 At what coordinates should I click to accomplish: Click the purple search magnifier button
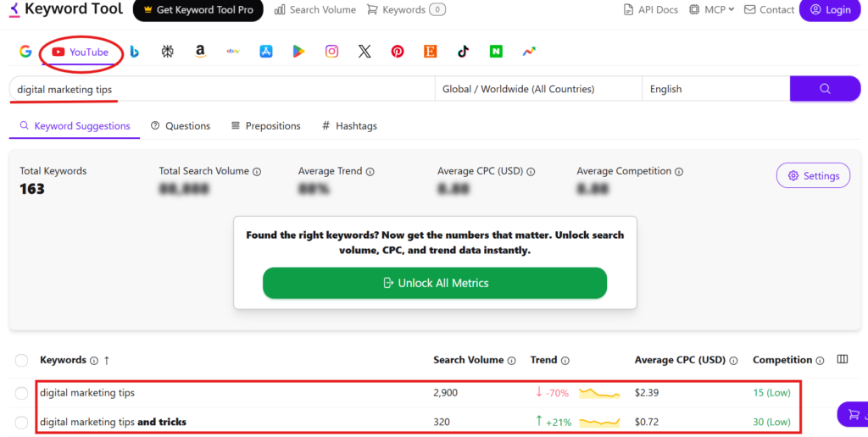pyautogui.click(x=825, y=89)
